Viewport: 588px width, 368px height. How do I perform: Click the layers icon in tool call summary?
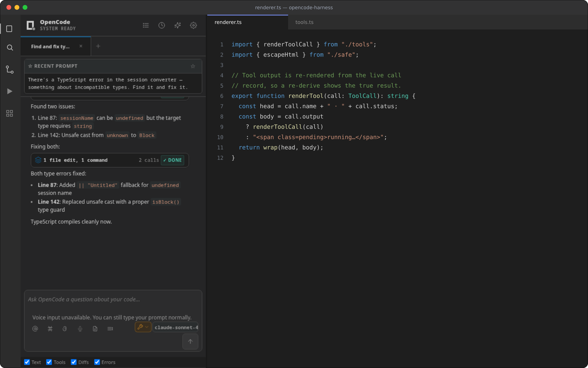[38, 160]
